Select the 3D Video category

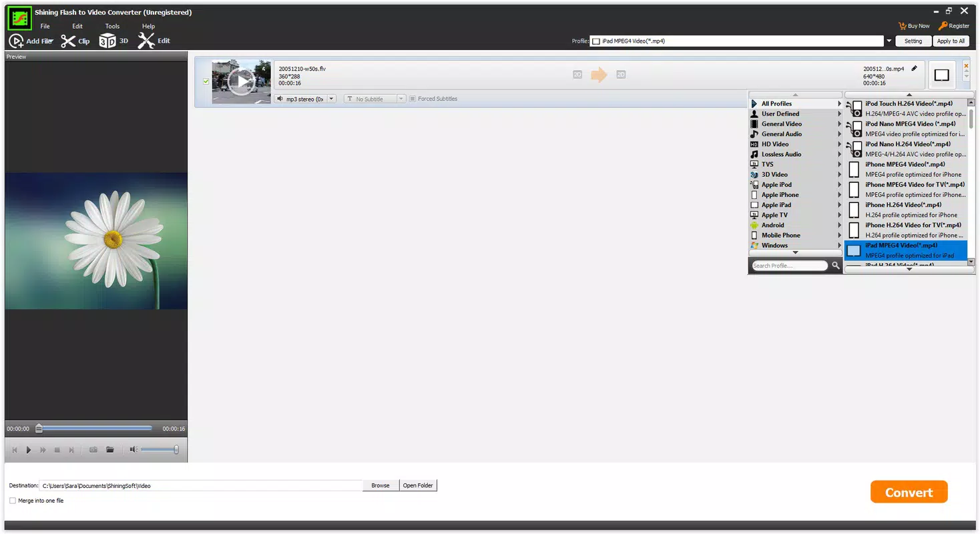tap(795, 174)
